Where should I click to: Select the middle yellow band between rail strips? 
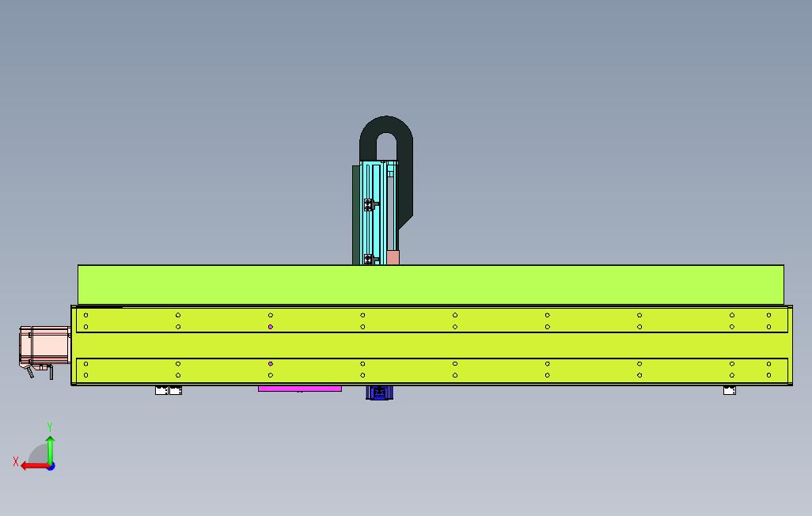(432, 345)
